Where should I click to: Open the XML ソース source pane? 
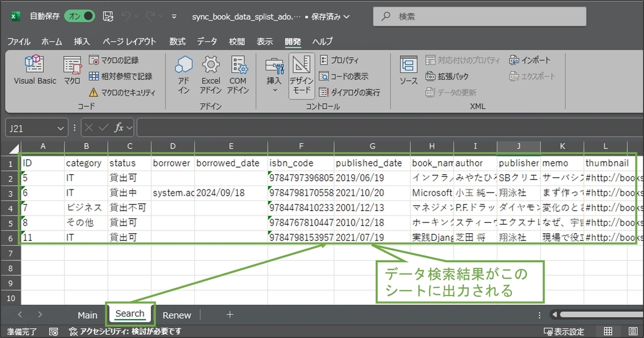tap(408, 71)
